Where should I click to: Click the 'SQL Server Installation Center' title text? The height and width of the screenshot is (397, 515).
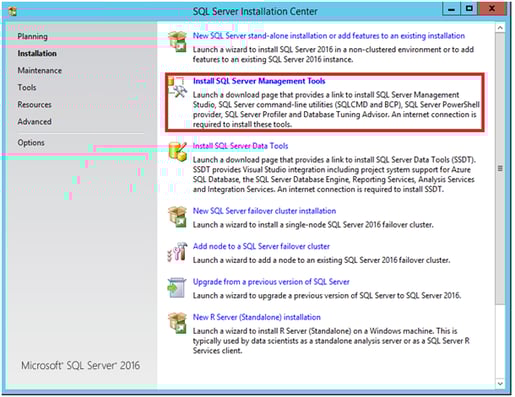coord(255,11)
